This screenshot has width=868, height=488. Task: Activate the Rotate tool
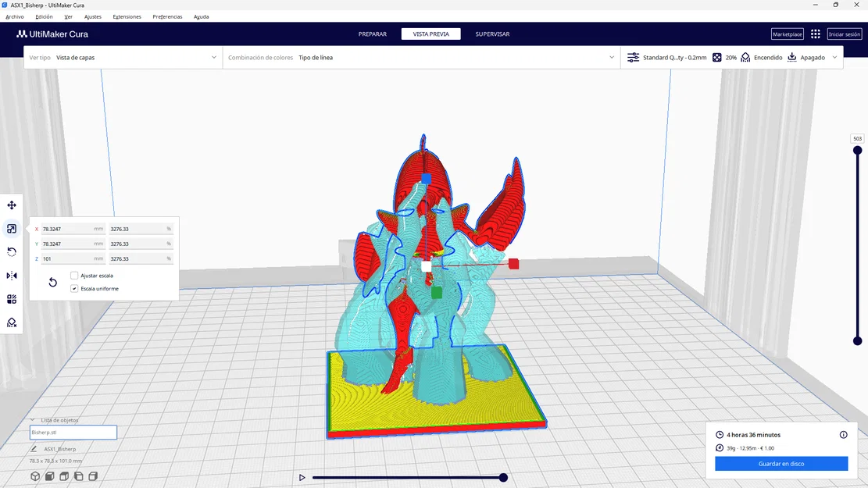(11, 251)
